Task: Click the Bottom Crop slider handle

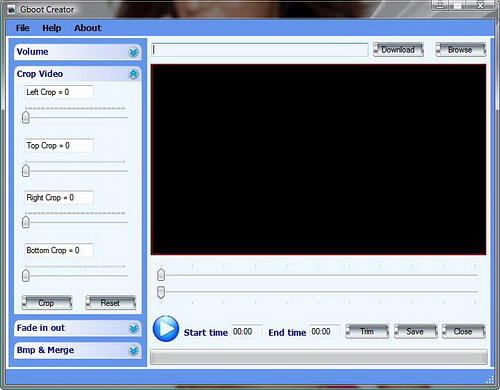Action: pyautogui.click(x=26, y=275)
